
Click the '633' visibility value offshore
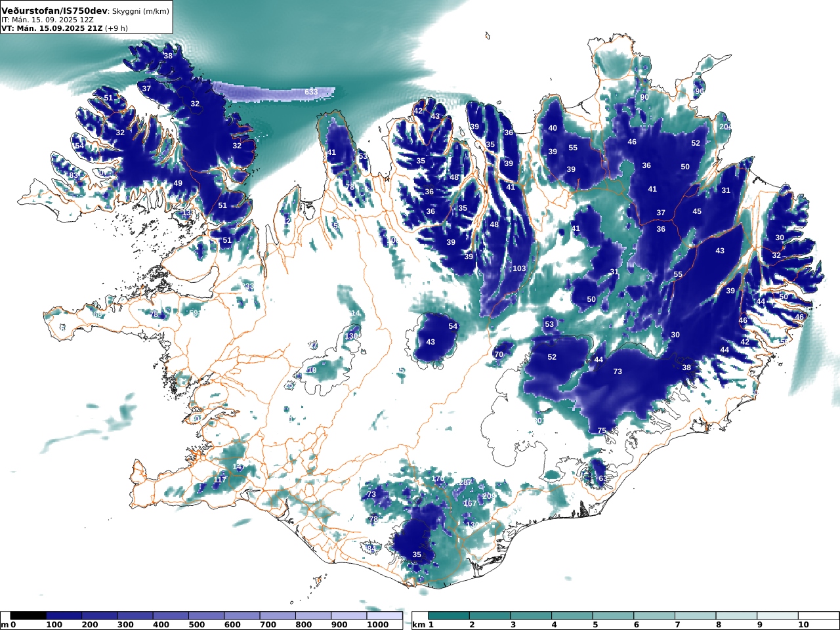(311, 92)
